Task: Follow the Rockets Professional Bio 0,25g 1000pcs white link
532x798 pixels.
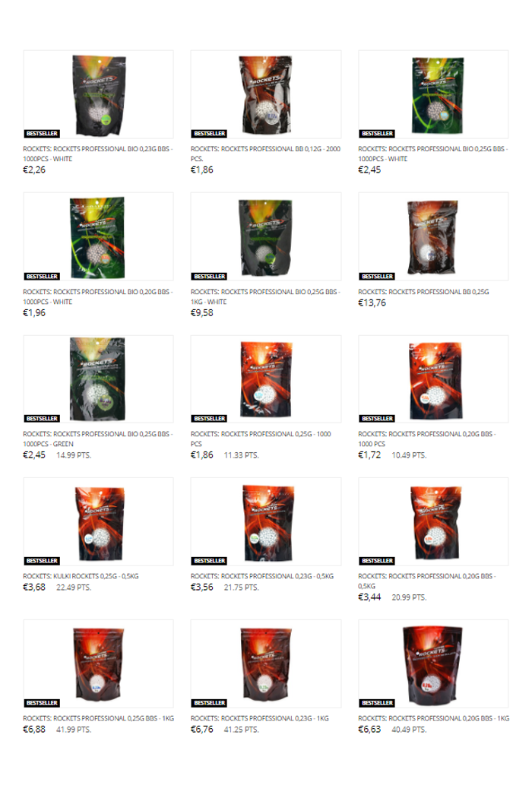Action: (x=432, y=154)
